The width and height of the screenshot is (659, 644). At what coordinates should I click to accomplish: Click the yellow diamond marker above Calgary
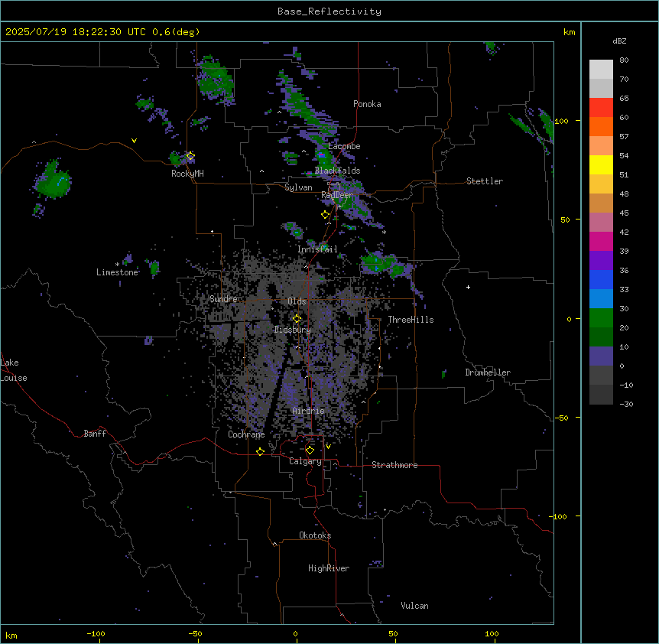(310, 450)
